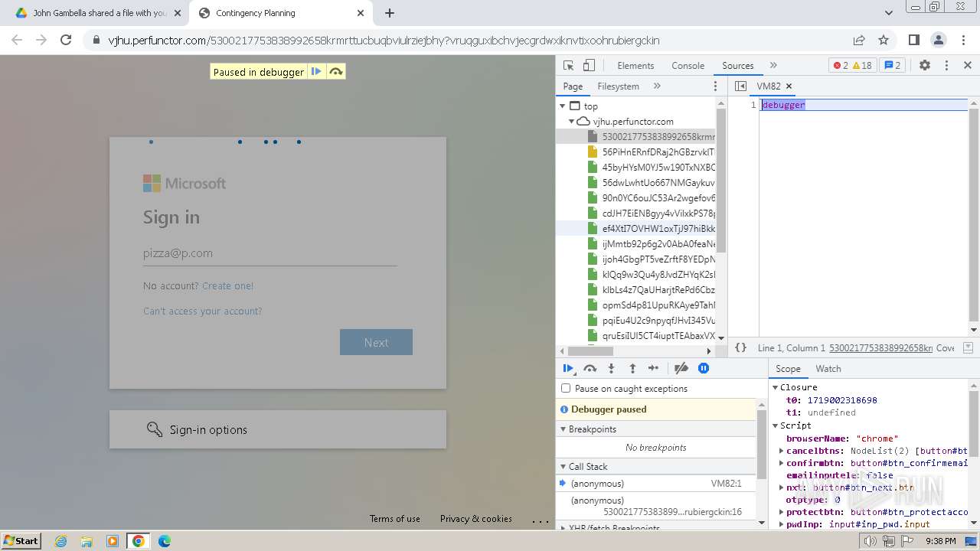Image resolution: width=980 pixels, height=551 pixels.
Task: Open navigator pane three-dot menu
Action: [716, 86]
